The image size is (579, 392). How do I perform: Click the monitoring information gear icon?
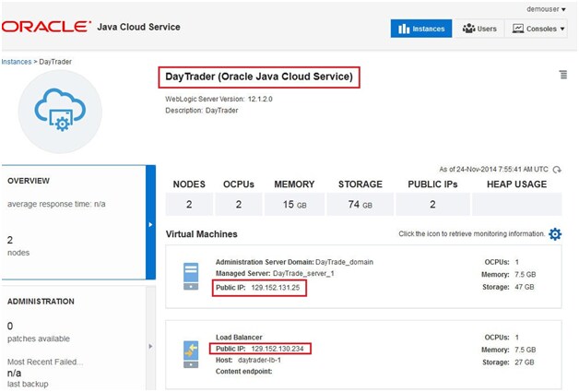click(555, 234)
